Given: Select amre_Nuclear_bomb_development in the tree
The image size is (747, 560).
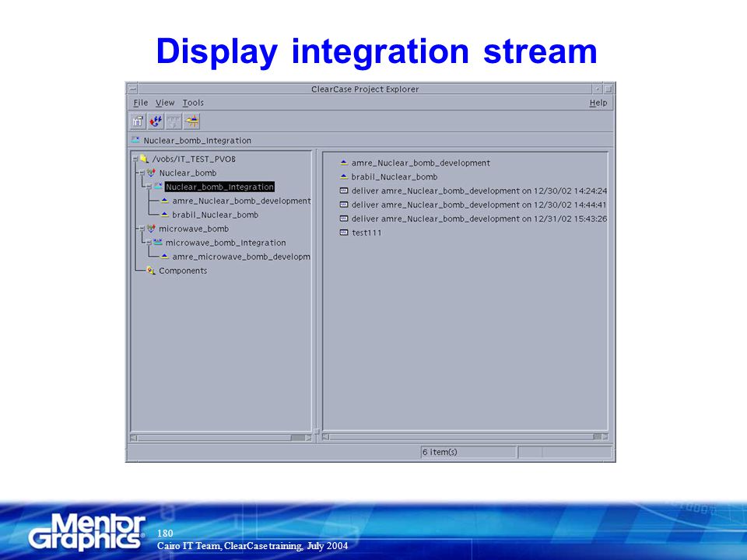Looking at the screenshot, I should coord(241,201).
